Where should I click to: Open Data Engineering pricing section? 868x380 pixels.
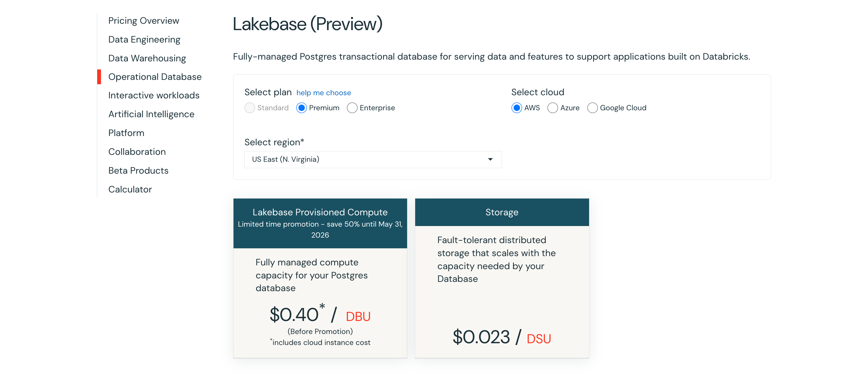pos(144,39)
